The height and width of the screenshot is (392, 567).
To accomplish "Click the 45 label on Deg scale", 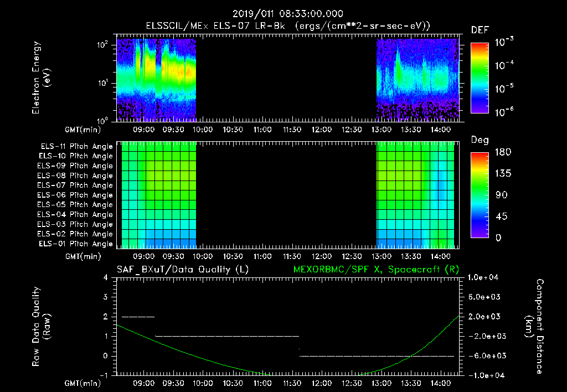I will 502,216.
